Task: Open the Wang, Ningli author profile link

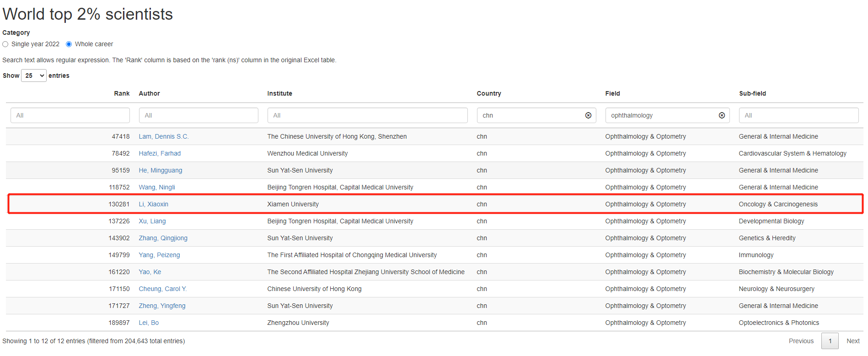Action: (156, 187)
